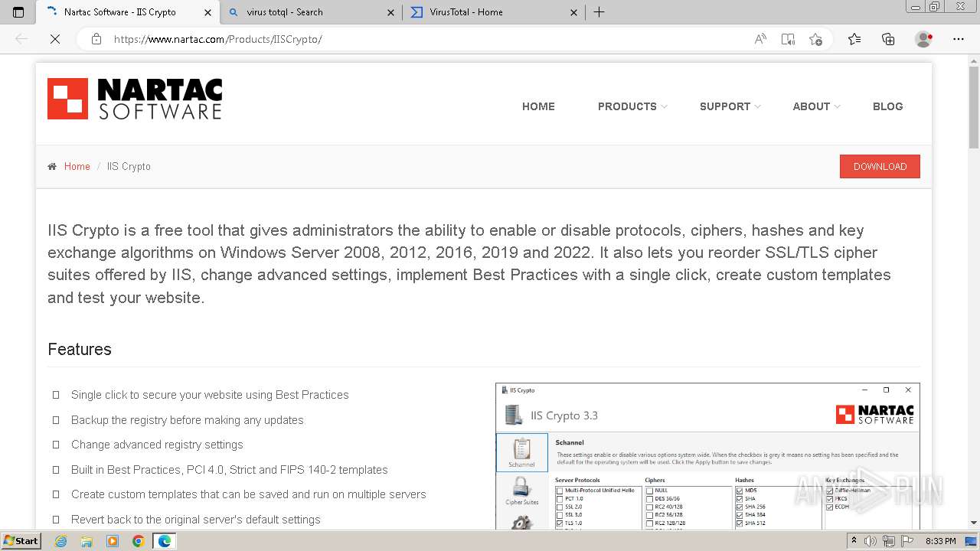
Task: Close the Nartac Software tab
Action: coord(207,12)
